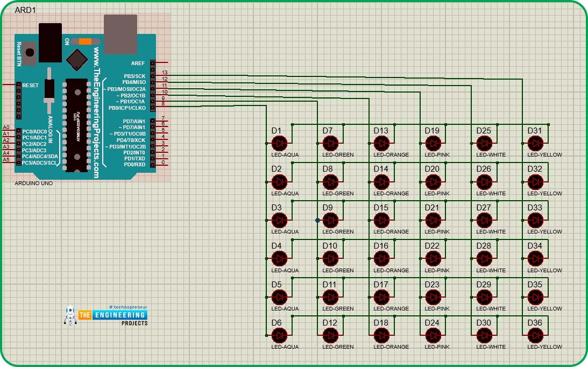The width and height of the screenshot is (588, 367).
Task: Click the D6 LED-AQUA symbol
Action: click(x=279, y=335)
